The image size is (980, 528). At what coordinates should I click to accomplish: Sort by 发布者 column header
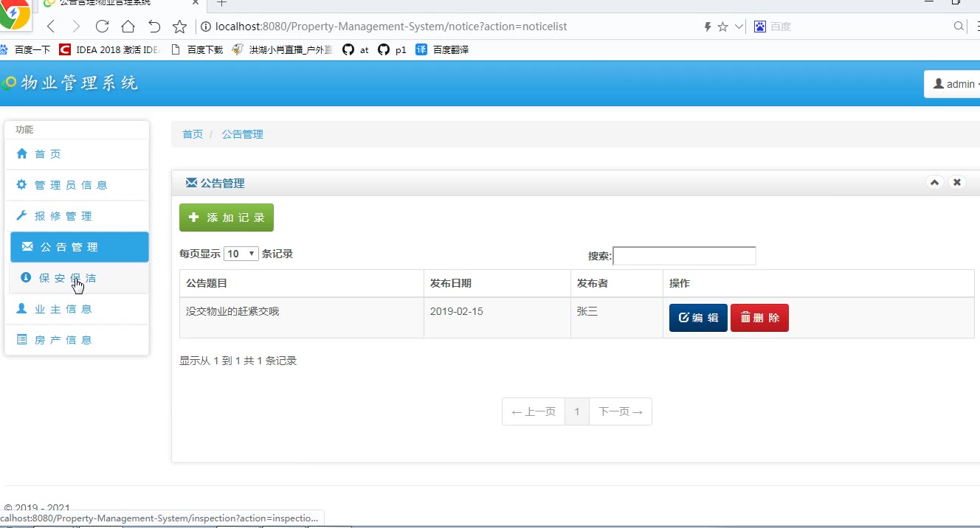click(x=617, y=283)
